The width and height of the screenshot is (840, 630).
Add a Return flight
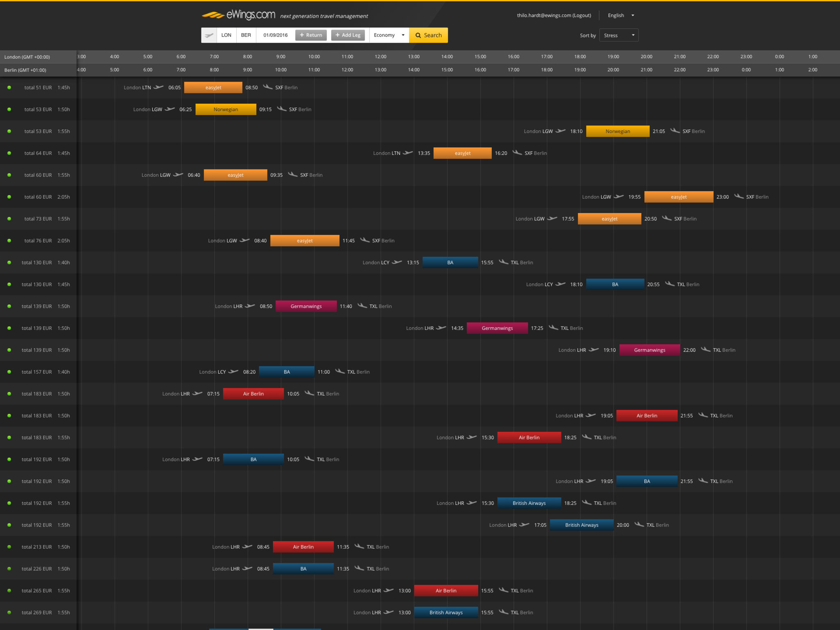coord(311,35)
